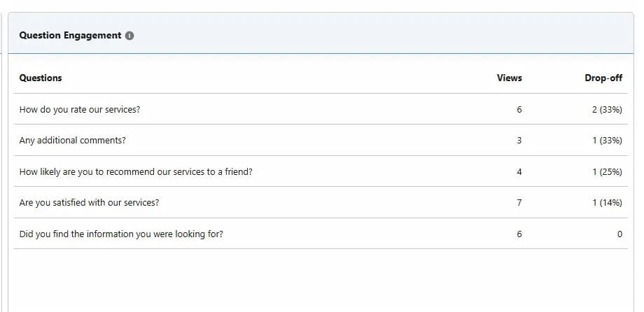The image size is (644, 312).
Task: Click the Views column header
Action: [510, 78]
